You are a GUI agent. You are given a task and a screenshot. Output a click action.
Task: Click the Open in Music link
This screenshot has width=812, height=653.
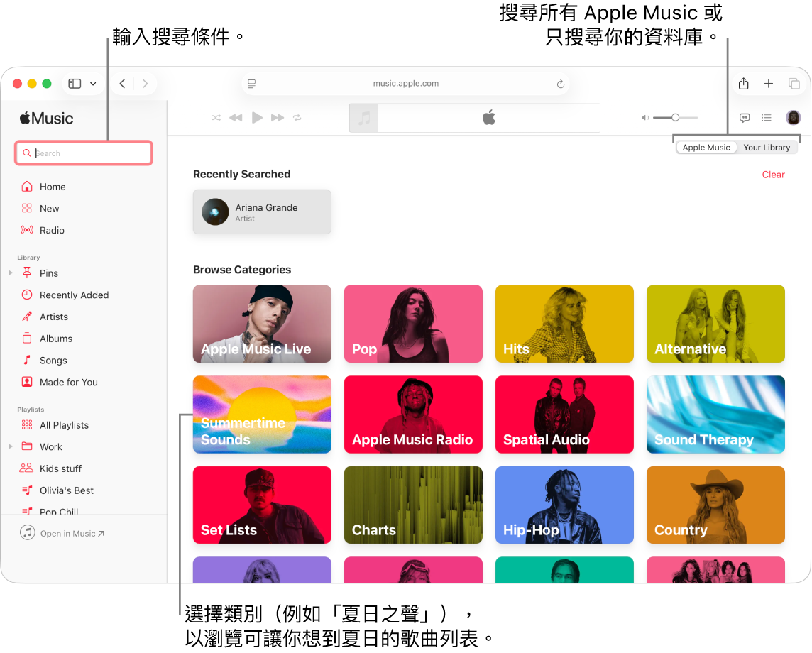click(70, 533)
